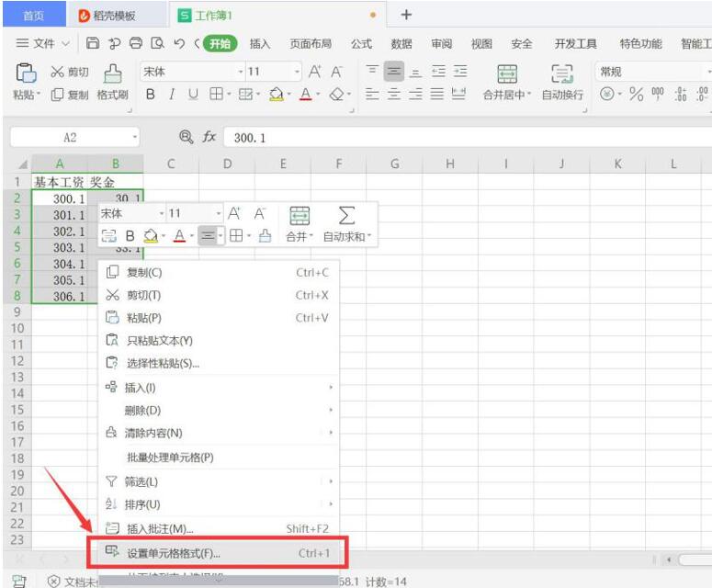Open the ribbon font size dropdown

pyautogui.click(x=297, y=72)
